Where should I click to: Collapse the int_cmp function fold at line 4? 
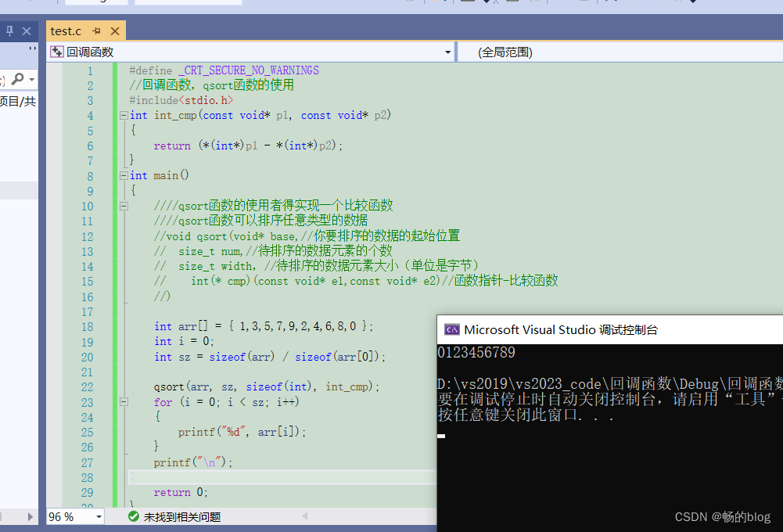[124, 115]
